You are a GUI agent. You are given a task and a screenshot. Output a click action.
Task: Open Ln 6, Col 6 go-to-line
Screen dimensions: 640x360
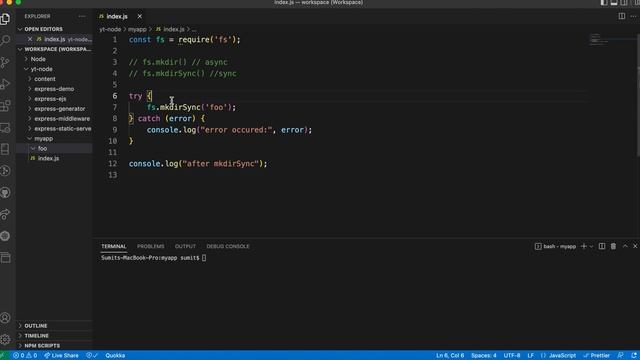point(450,356)
